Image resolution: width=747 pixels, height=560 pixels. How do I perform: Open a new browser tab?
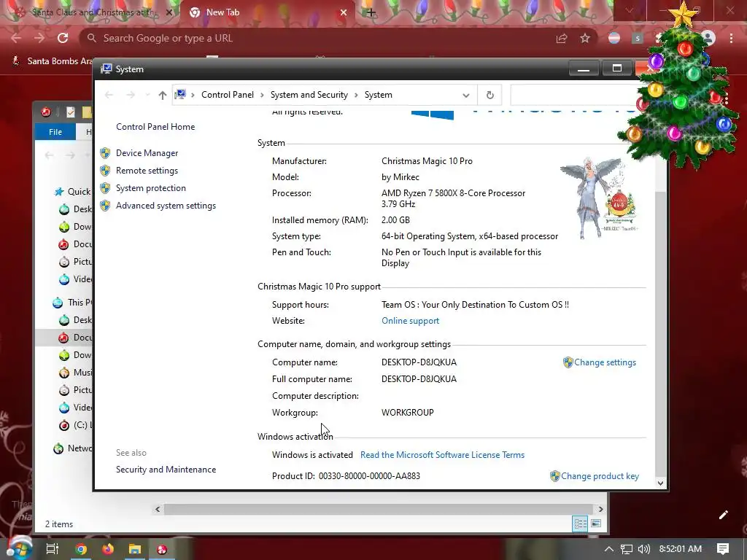[x=371, y=12]
